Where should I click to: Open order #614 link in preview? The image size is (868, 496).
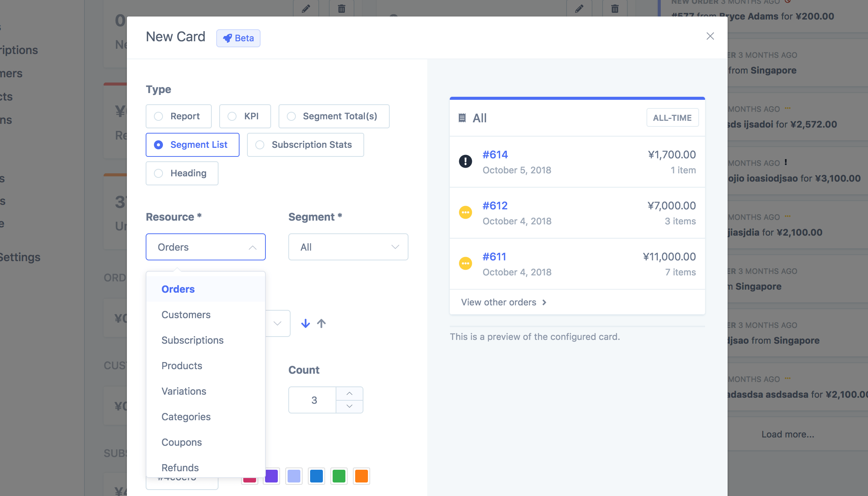(x=495, y=155)
